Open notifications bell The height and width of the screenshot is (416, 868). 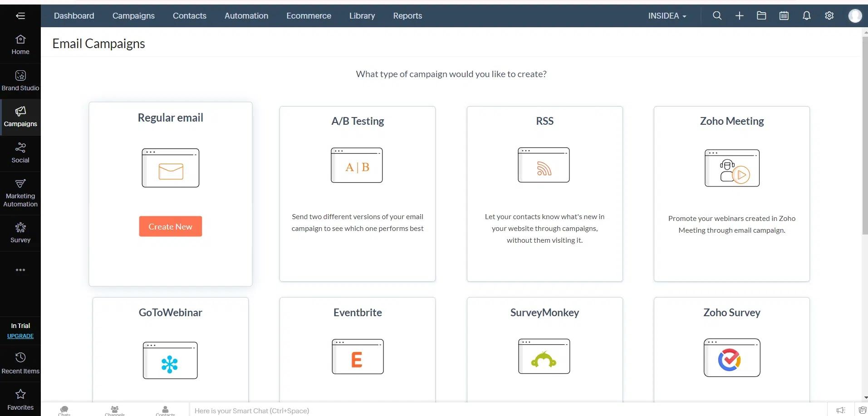(x=806, y=16)
